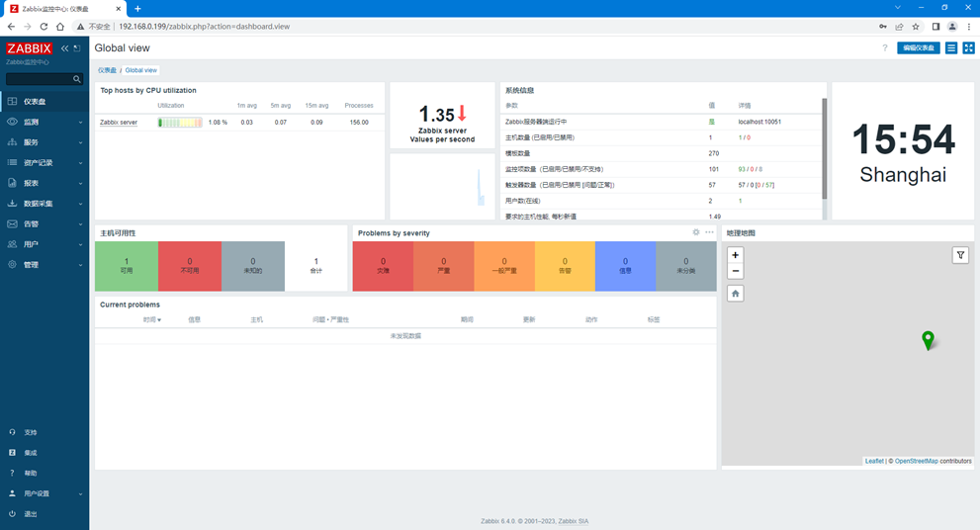
Task: Click the 严重 high severity block
Action: coord(444,266)
